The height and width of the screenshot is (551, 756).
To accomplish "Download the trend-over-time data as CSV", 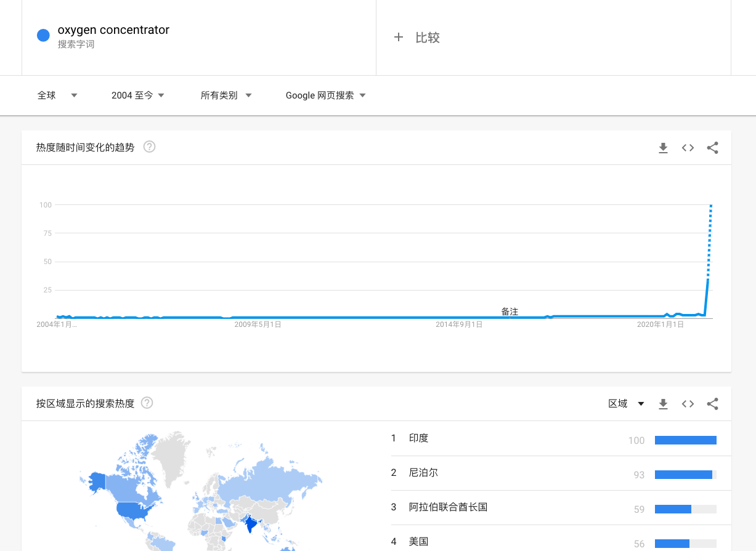I will point(663,148).
